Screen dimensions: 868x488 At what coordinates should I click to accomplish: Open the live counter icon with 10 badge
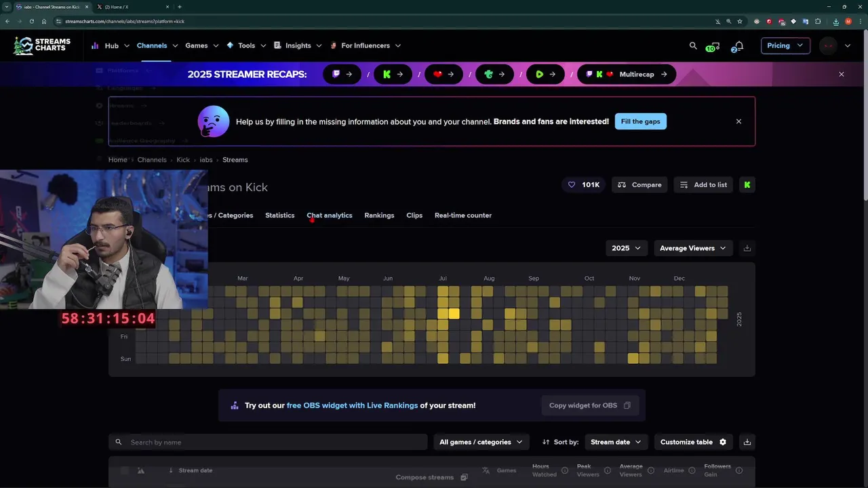(713, 46)
